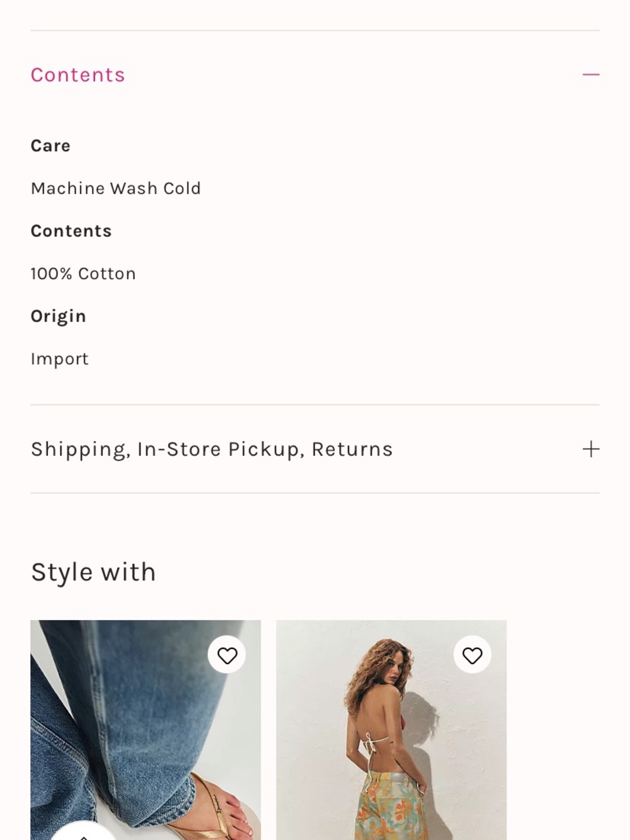Collapse Contents section using minus icon
The height and width of the screenshot is (840, 630).
[x=591, y=74]
